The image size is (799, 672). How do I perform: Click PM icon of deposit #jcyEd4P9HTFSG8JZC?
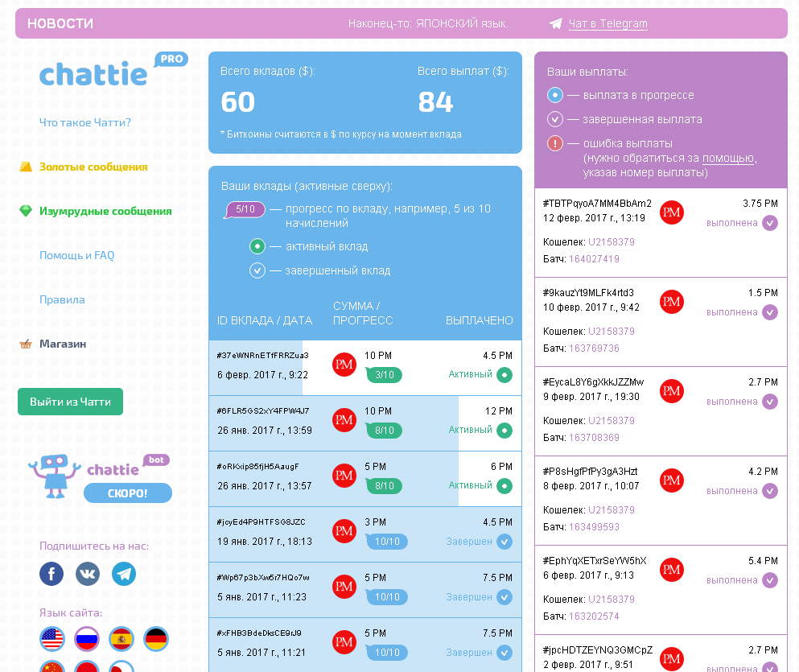pyautogui.click(x=344, y=531)
